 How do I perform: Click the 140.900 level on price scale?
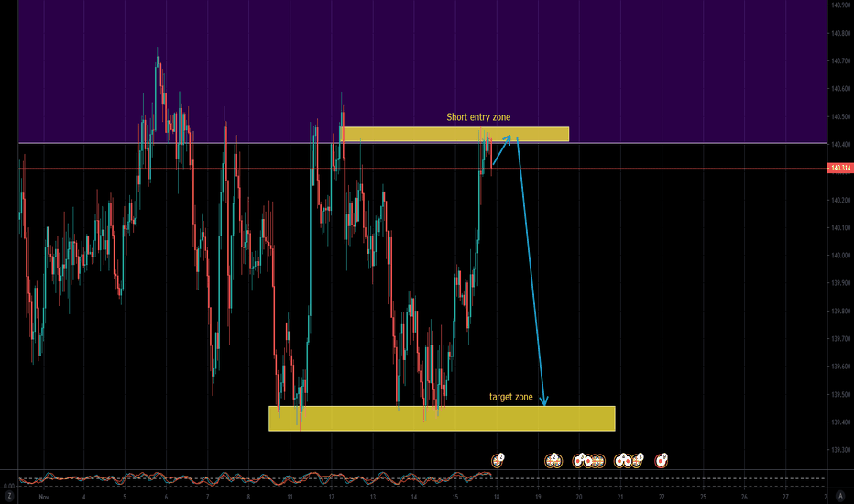839,5
